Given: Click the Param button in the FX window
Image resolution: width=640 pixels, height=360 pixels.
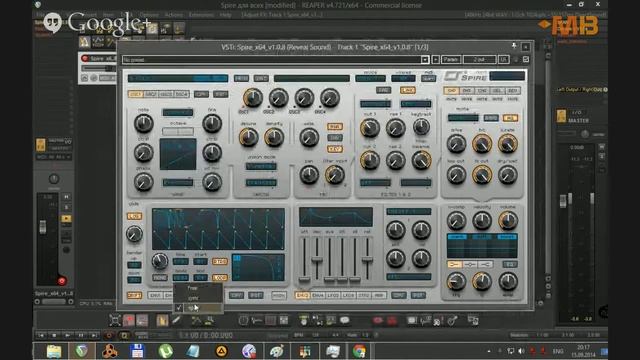Looking at the screenshot, I should (x=451, y=60).
